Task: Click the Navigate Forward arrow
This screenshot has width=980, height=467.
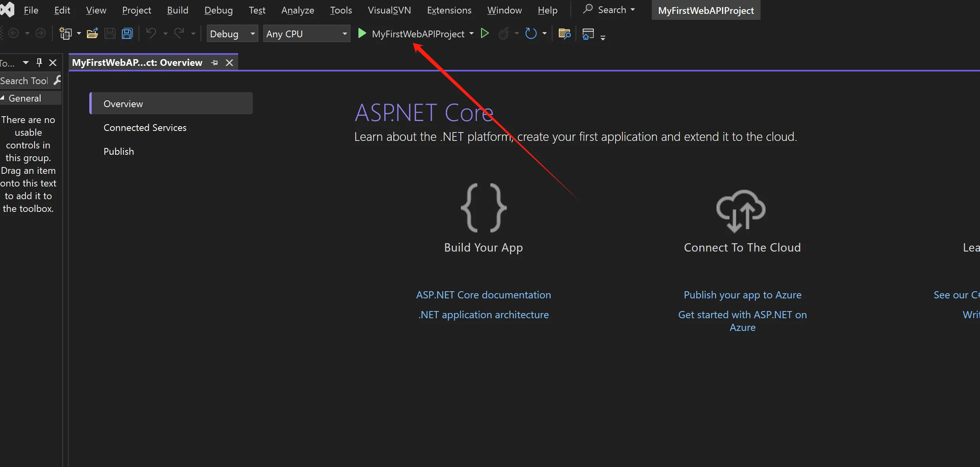Action: pyautogui.click(x=40, y=33)
